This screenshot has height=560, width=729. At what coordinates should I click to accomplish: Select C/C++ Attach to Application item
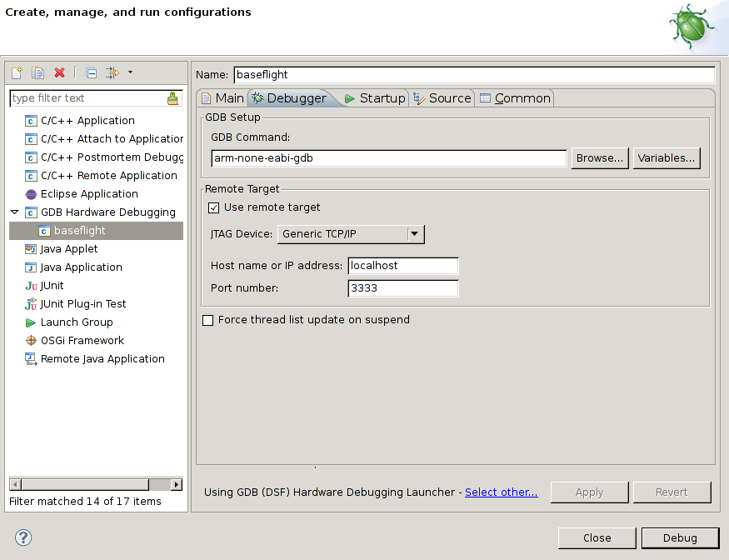coord(112,138)
